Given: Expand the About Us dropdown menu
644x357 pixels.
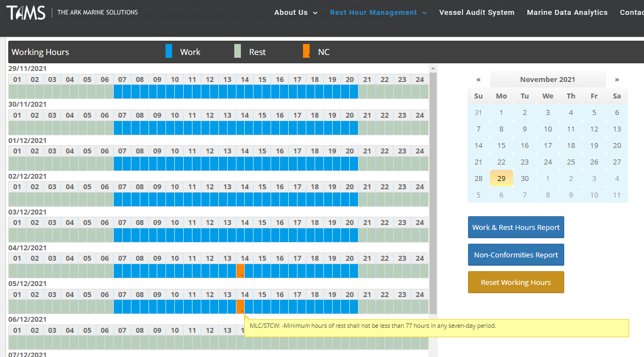Looking at the screenshot, I should [x=296, y=13].
